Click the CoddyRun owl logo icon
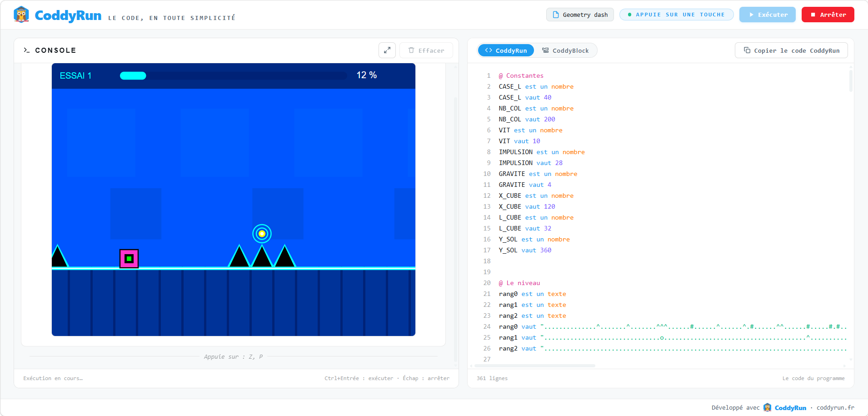 pyautogui.click(x=21, y=15)
